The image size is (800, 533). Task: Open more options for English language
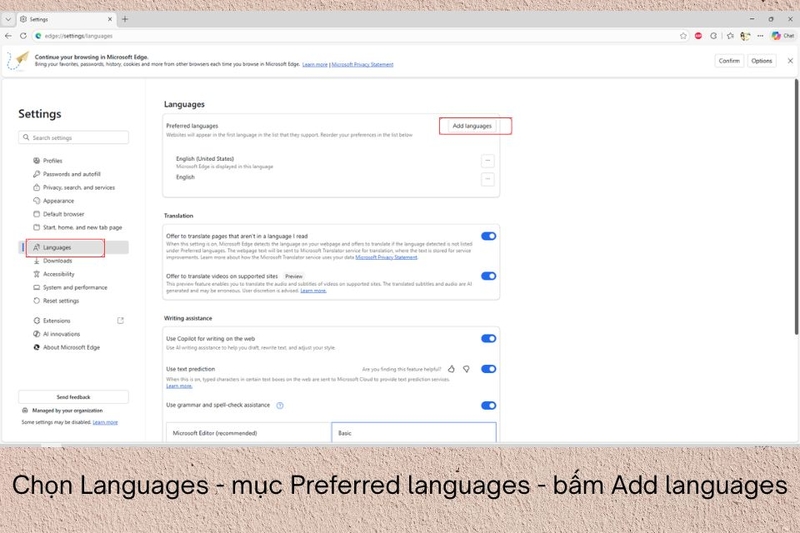click(488, 179)
